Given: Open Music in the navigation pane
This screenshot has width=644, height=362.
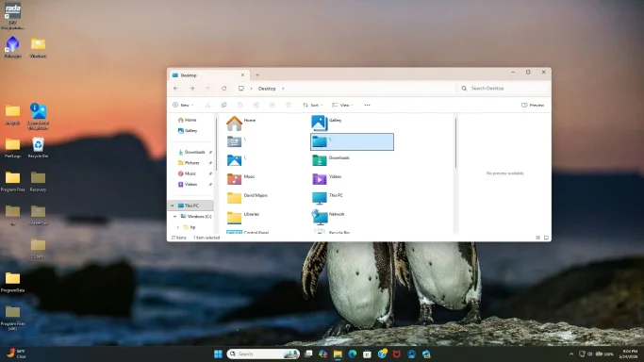Looking at the screenshot, I should click(x=187, y=173).
